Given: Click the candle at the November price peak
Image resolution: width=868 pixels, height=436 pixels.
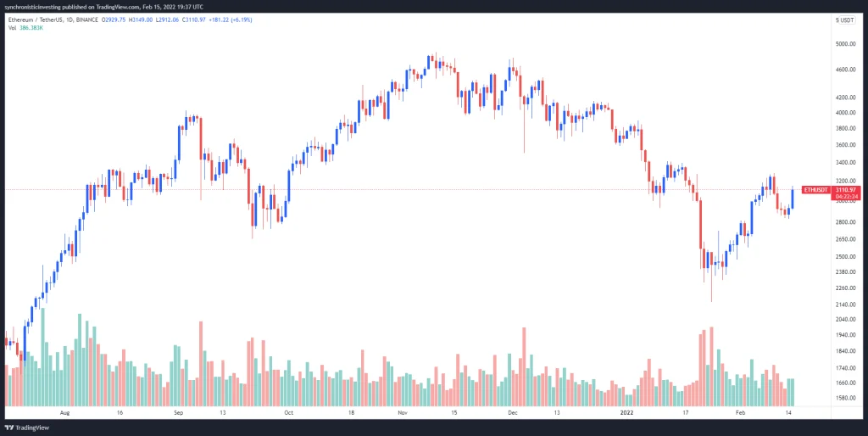Looking at the screenshot, I should [430, 62].
